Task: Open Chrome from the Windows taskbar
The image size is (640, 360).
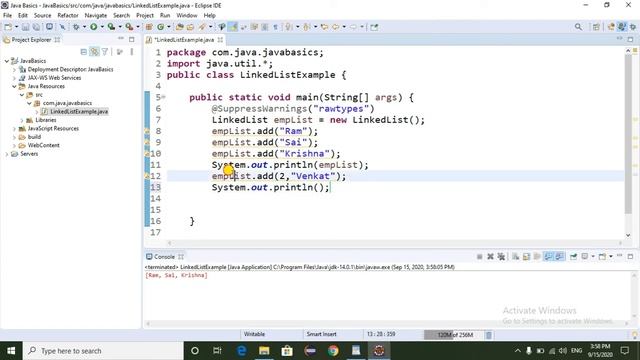Action: (x=333, y=351)
